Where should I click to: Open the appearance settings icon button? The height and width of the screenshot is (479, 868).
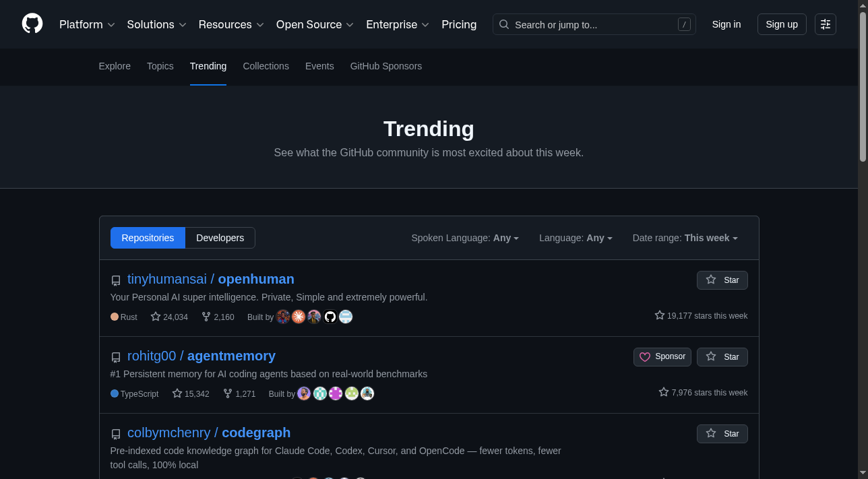pos(826,24)
